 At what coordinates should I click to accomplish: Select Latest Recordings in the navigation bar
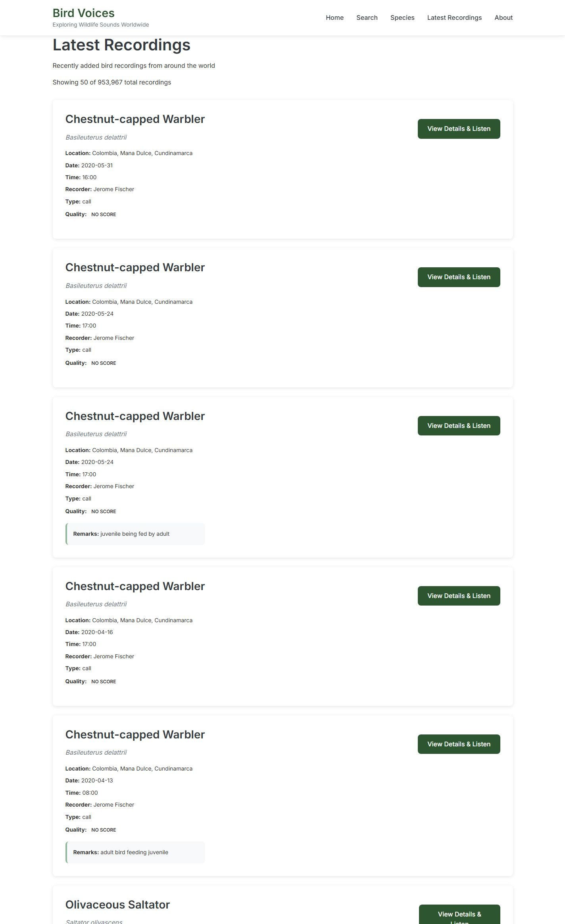pos(454,17)
